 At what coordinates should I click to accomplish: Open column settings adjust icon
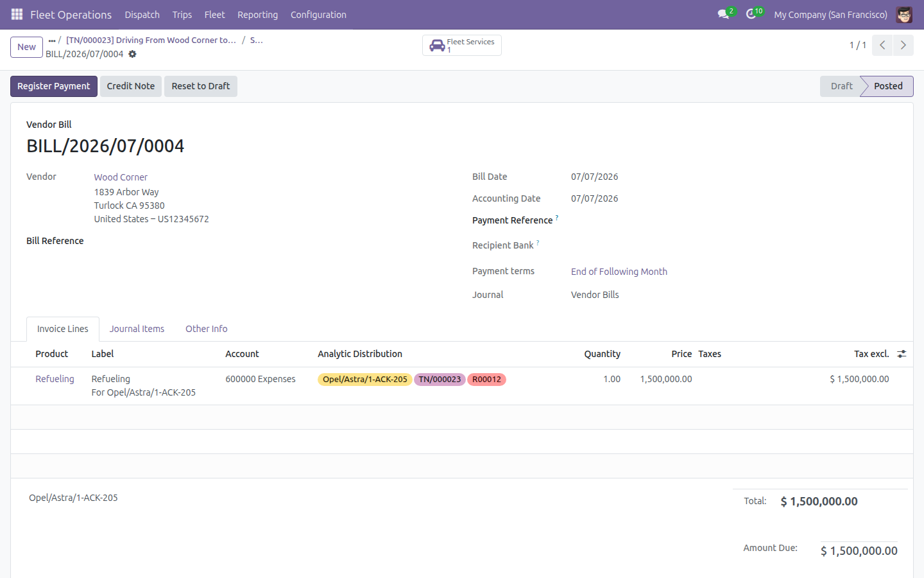point(902,354)
